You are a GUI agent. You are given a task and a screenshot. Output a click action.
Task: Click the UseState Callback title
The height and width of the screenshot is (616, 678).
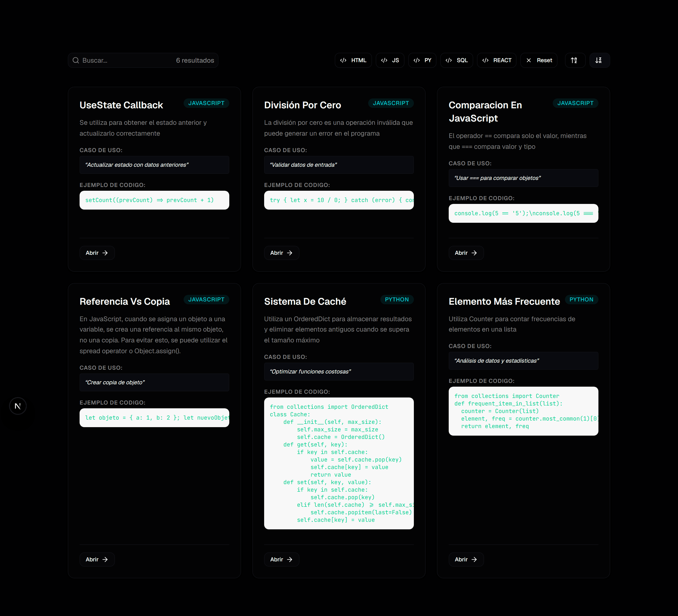pos(121,105)
